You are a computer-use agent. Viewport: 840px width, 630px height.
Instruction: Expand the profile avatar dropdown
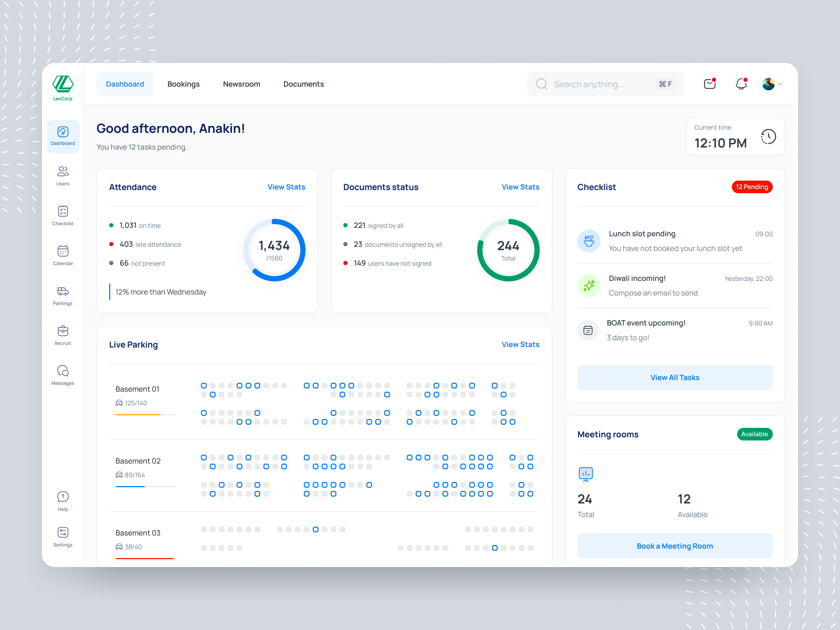click(771, 84)
